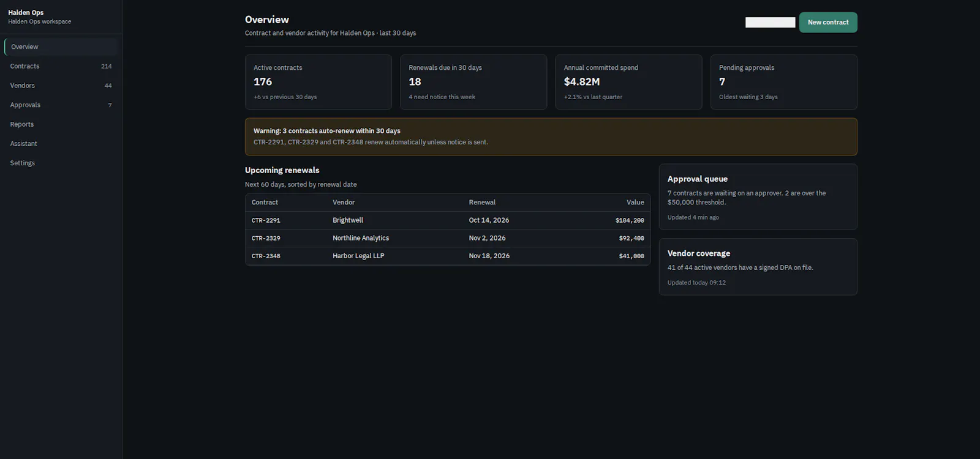Click the Halden Ops workspace name
The height and width of the screenshot is (459, 980).
(26, 12)
